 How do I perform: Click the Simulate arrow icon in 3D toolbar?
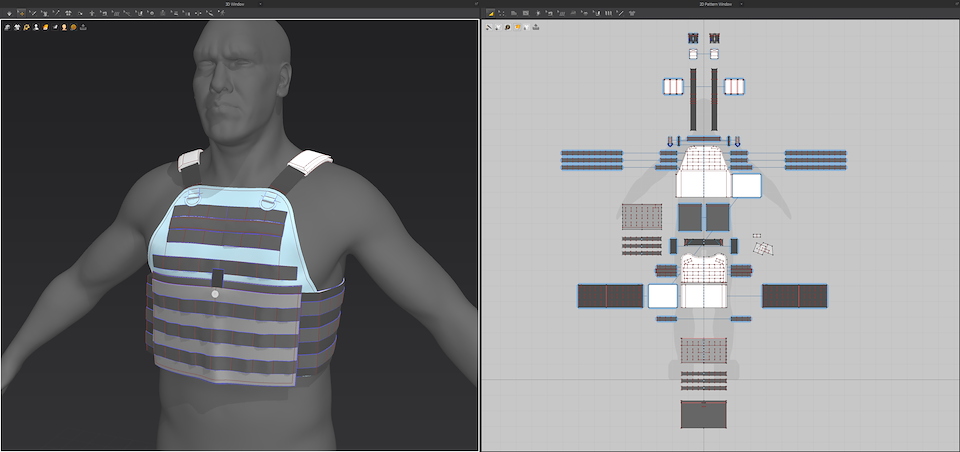coord(7,13)
